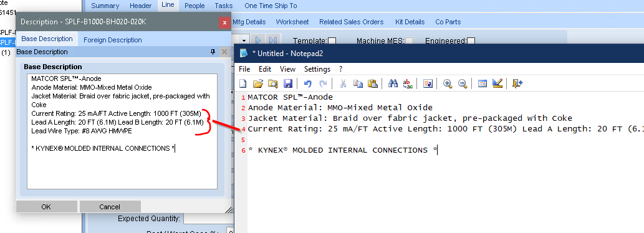
Task: Pin the Base Description panel
Action: coord(213,52)
